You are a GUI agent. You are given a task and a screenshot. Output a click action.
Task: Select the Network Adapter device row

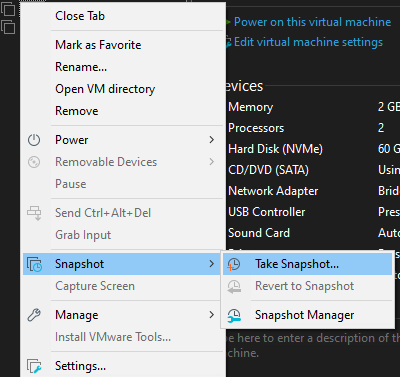click(313, 191)
